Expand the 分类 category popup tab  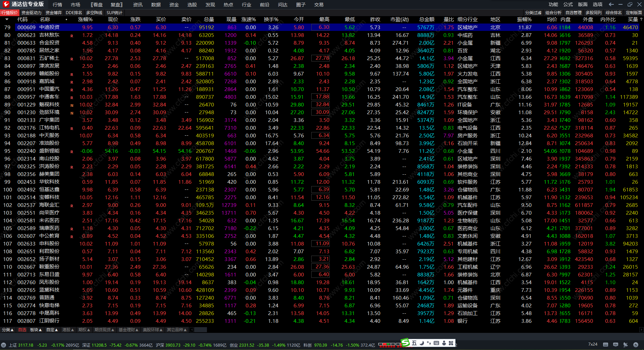(8, 330)
